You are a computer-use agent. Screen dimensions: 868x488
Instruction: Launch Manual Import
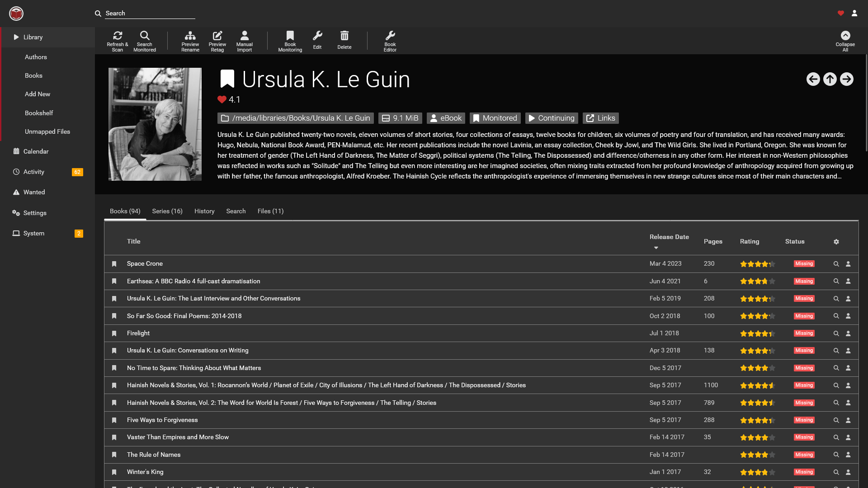point(245,41)
